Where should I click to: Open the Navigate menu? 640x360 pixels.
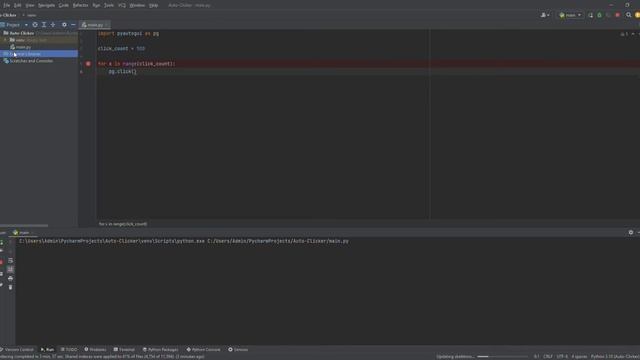coord(47,5)
